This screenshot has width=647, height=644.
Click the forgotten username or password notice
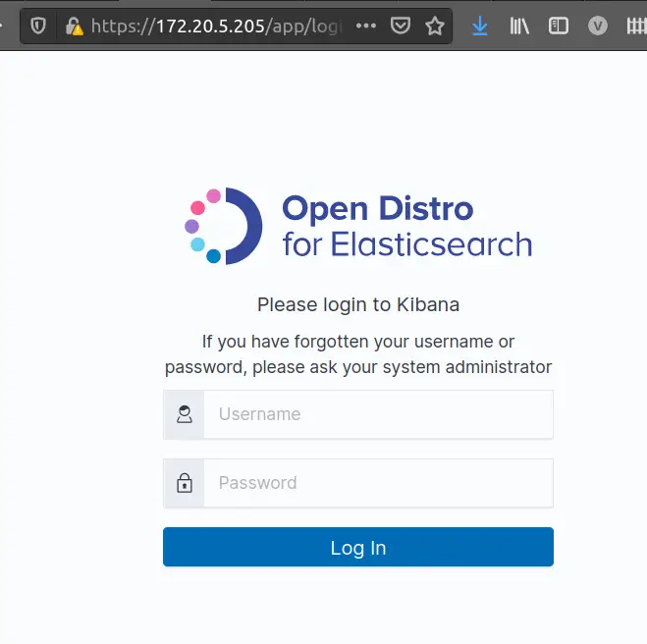point(358,354)
